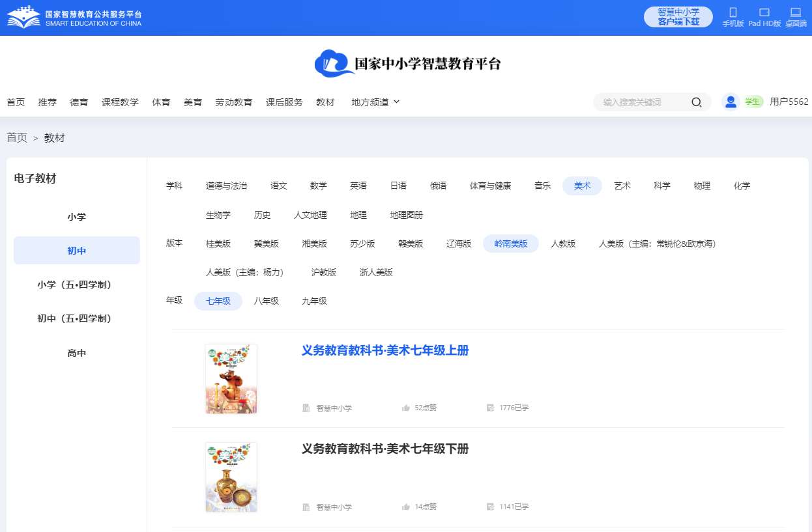Click the 国家中小学智慧教育平台 cloud logo

407,63
